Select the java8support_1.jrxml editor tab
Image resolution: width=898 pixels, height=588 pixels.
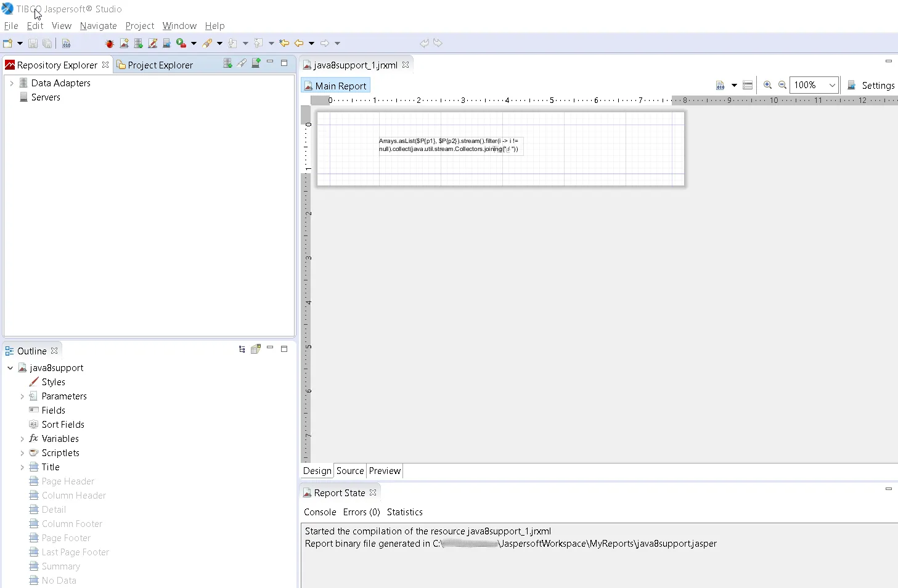(356, 65)
